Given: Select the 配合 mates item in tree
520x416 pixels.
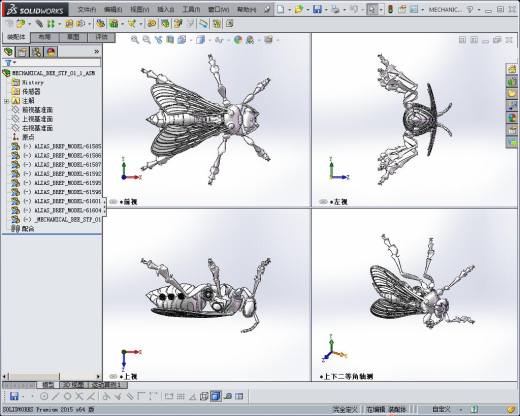Looking at the screenshot, I should [x=28, y=229].
